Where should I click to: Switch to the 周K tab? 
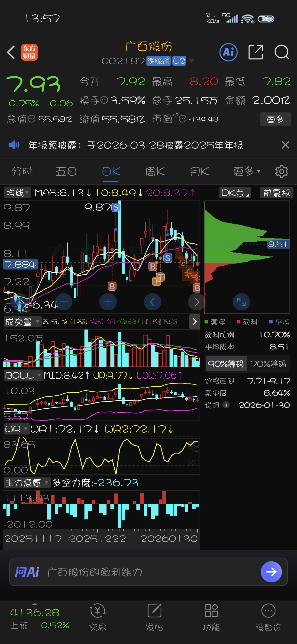click(x=155, y=171)
